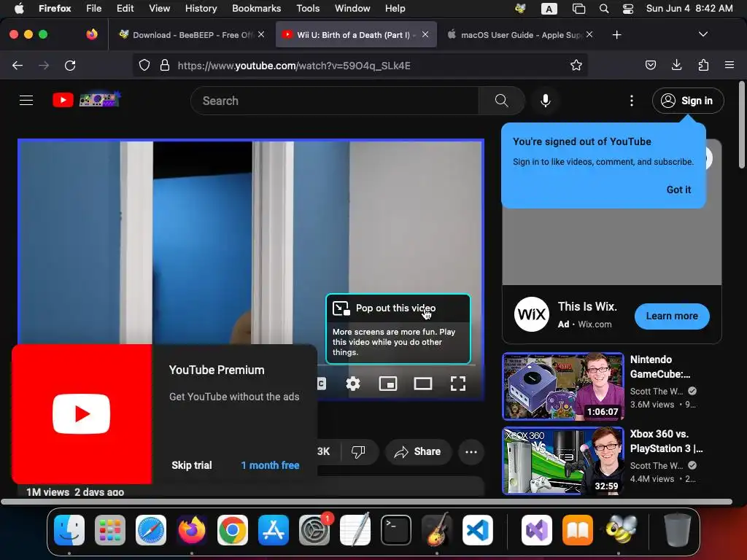Click the page vertical scrollbar

(742, 125)
